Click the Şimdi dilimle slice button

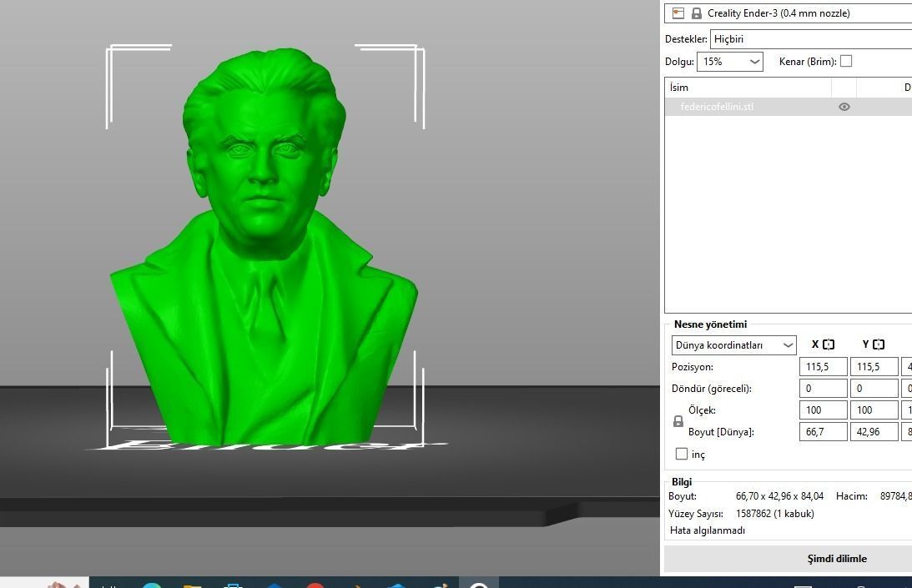click(837, 558)
